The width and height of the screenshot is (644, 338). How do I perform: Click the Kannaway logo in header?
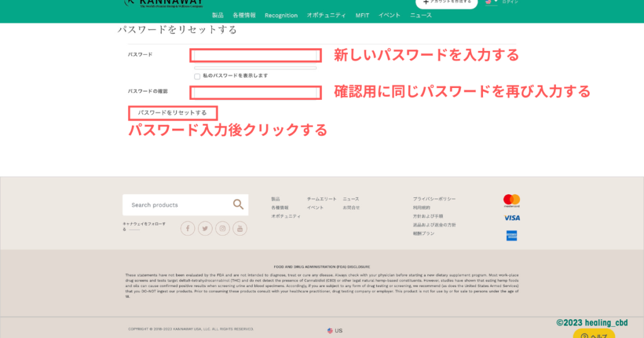tap(162, 3)
